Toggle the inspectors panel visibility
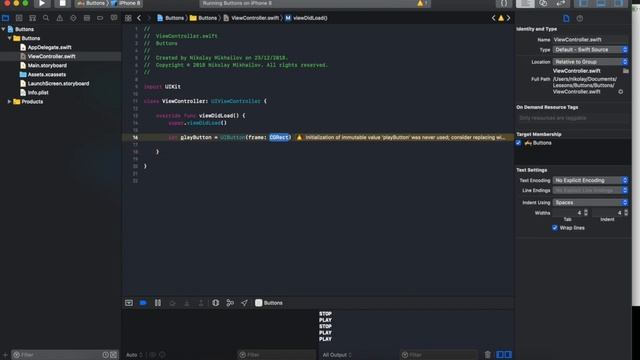The image size is (640, 360). [x=618, y=3]
